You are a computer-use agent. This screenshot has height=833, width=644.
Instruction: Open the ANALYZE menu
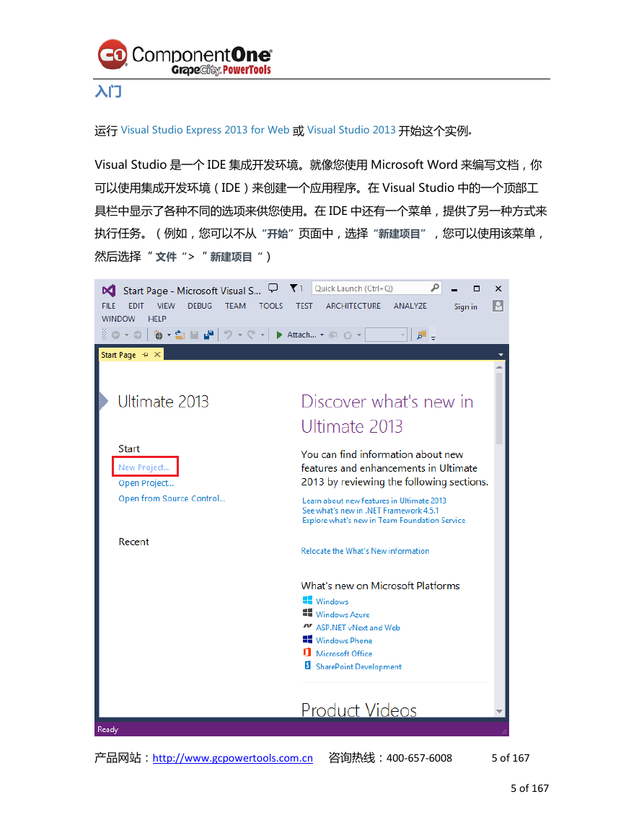pyautogui.click(x=410, y=306)
